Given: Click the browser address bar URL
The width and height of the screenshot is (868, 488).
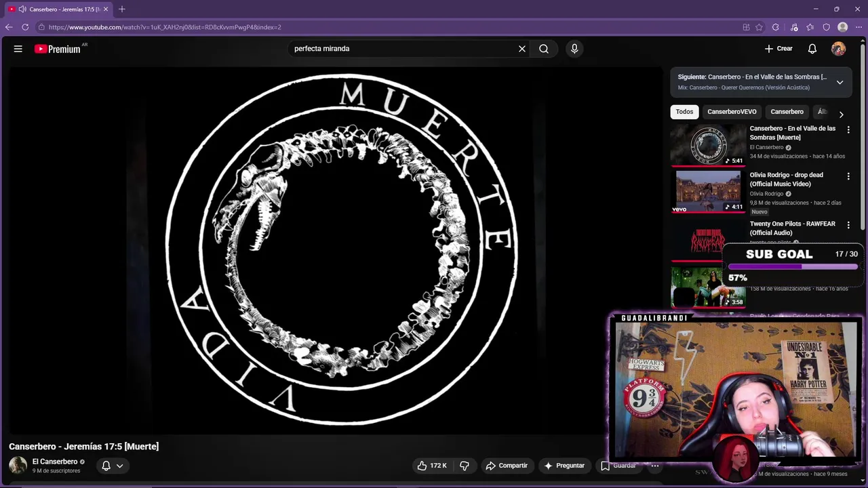Looking at the screenshot, I should click(x=165, y=27).
